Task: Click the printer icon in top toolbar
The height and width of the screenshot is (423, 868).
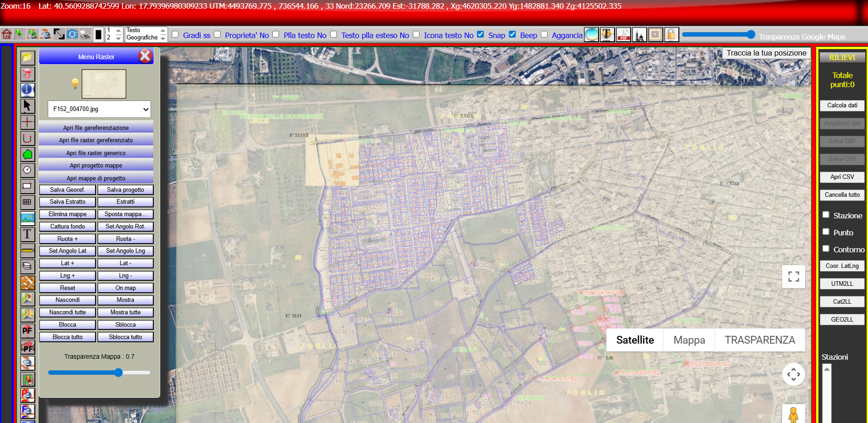Action: coord(85,34)
